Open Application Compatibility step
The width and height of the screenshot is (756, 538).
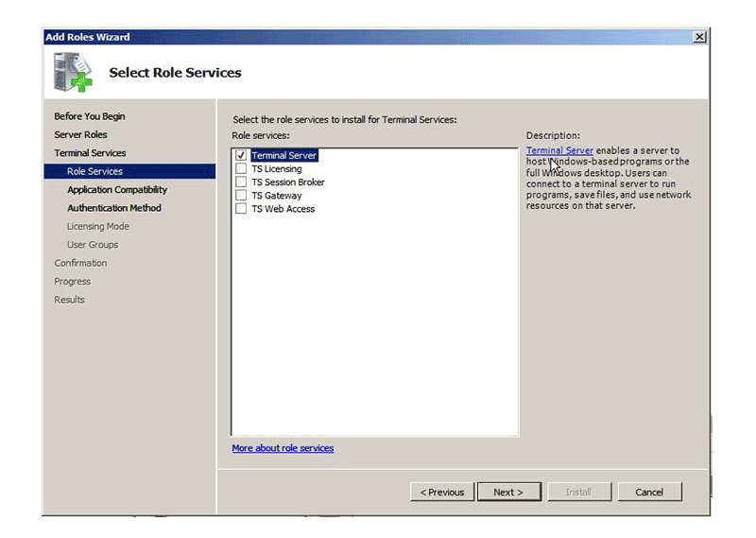117,190
